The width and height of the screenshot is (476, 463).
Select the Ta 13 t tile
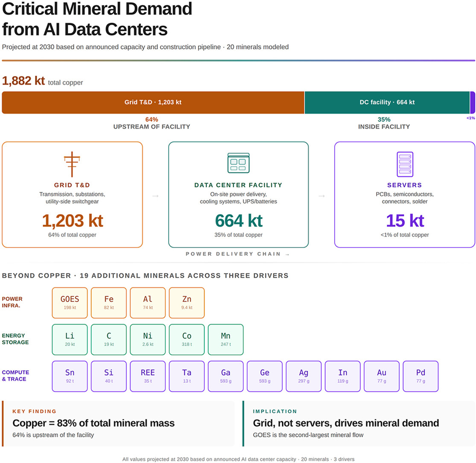click(187, 376)
